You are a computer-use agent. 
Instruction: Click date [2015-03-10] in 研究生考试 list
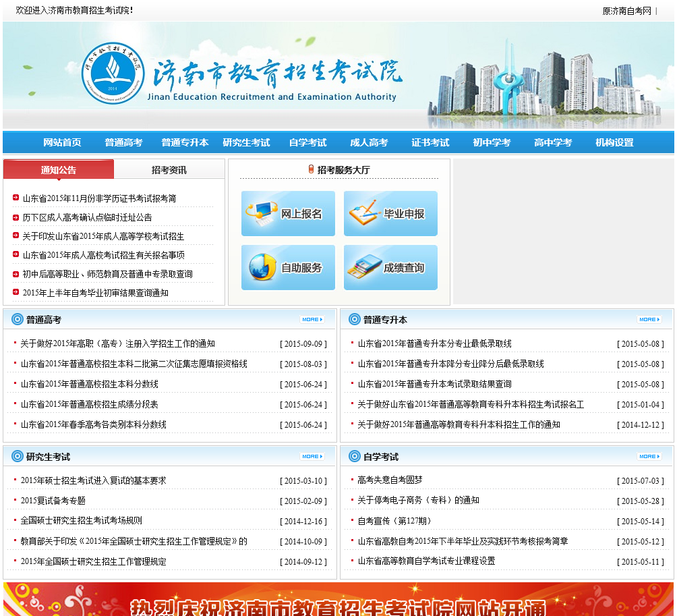[303, 481]
